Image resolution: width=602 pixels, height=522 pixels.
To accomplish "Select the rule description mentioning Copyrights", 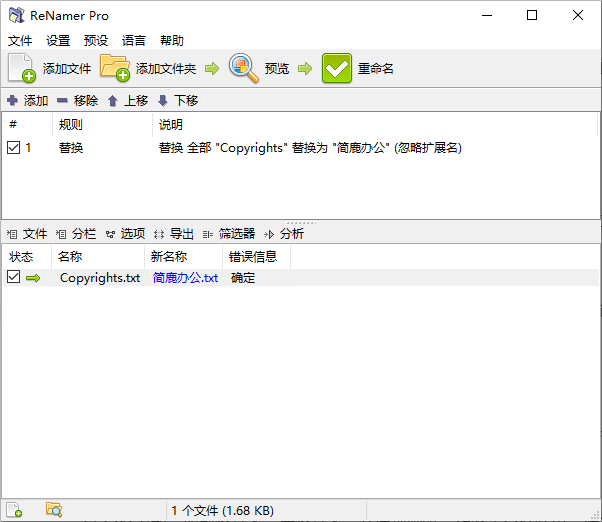I will [310, 148].
